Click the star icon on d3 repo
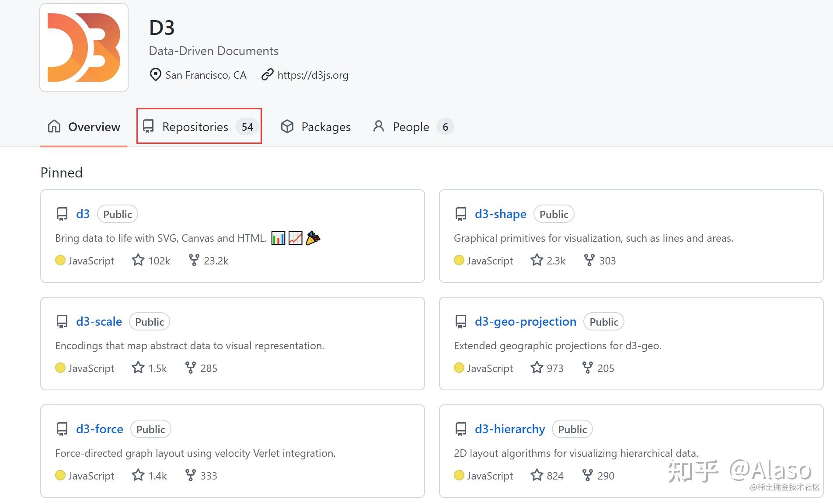Screen dimensions: 833x504 click(138, 260)
